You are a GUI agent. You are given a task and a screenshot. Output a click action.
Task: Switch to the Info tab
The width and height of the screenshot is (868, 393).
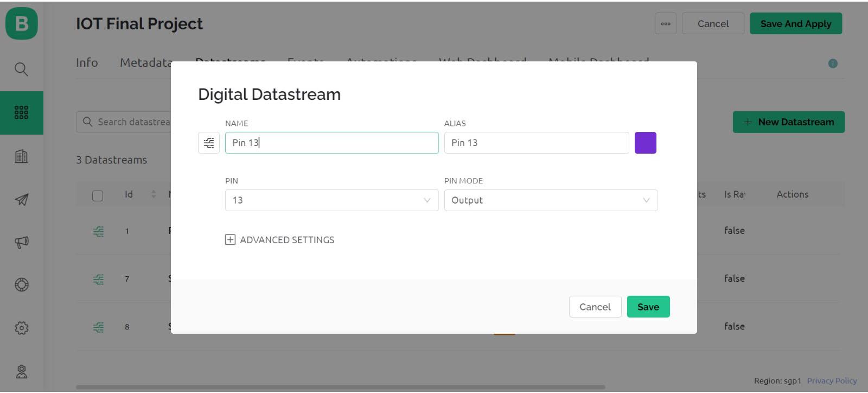(87, 63)
